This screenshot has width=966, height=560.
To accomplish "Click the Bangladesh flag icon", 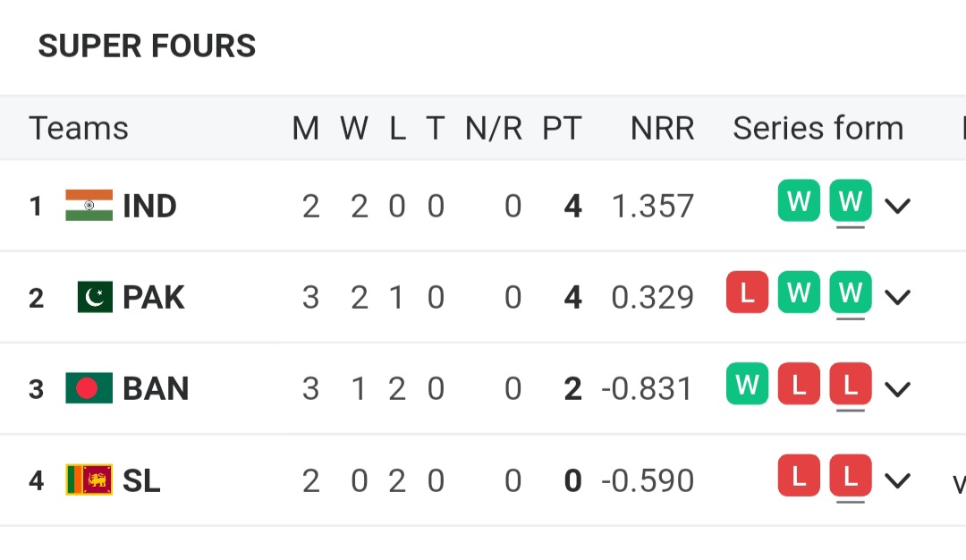I will (89, 388).
